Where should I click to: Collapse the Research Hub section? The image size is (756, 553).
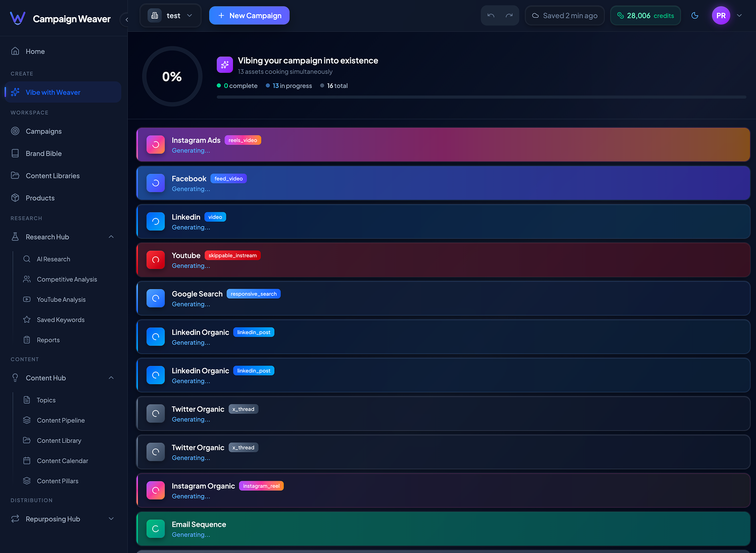pyautogui.click(x=111, y=237)
